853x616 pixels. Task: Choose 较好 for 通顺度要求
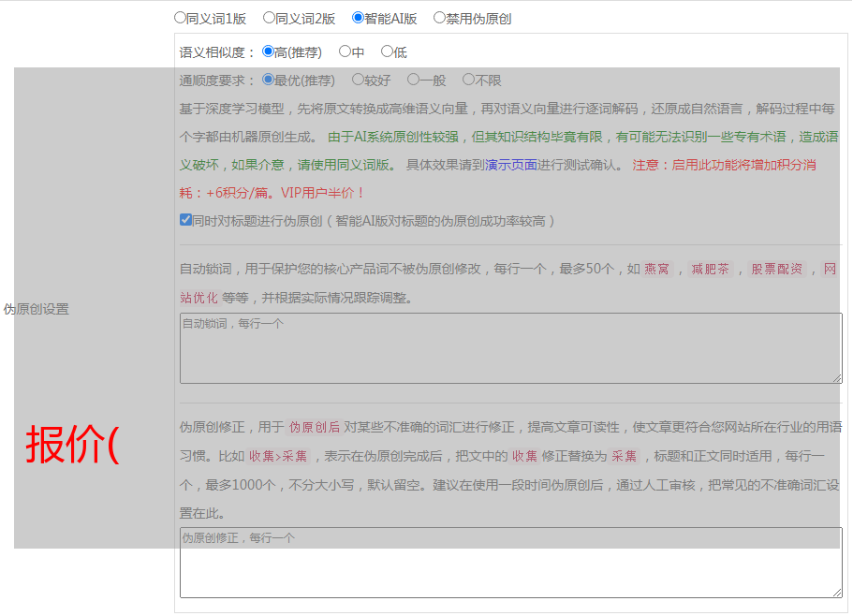point(359,80)
